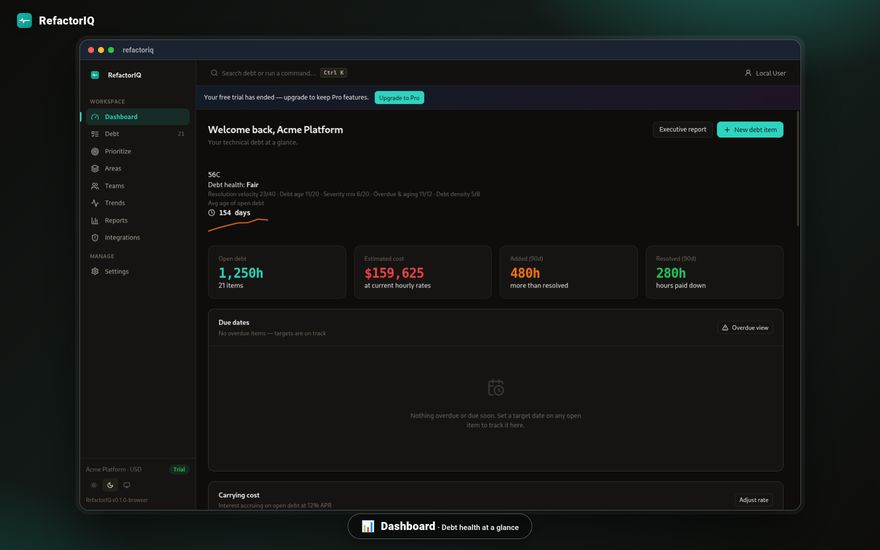Click the 'WORKSPACE' section label
The width and height of the screenshot is (880, 550).
click(107, 102)
